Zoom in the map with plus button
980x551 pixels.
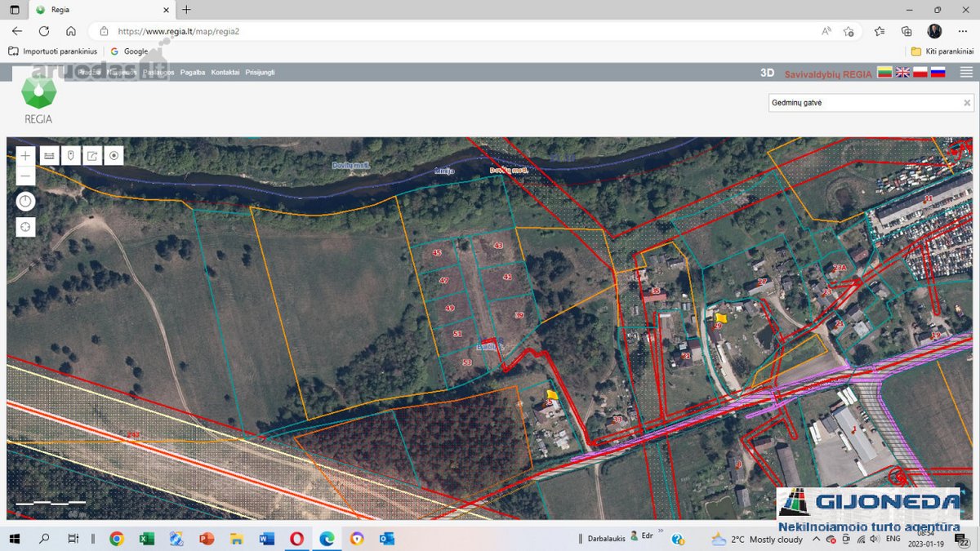25,156
